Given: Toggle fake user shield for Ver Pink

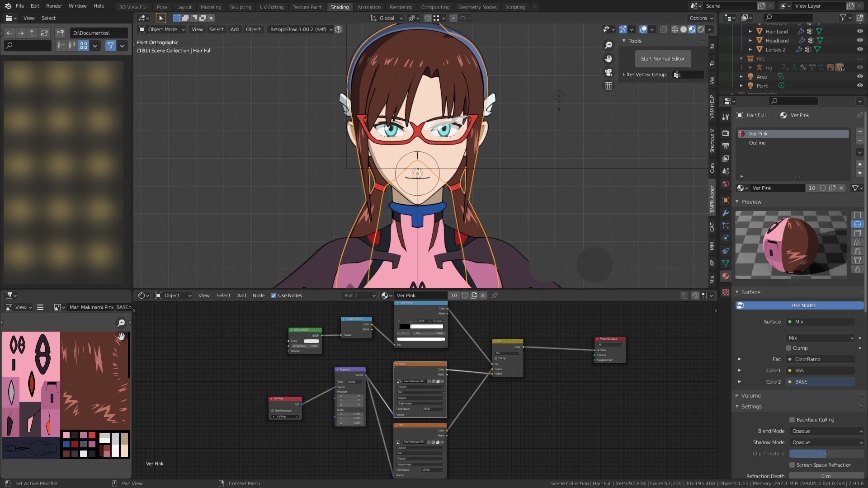Looking at the screenshot, I should point(823,188).
